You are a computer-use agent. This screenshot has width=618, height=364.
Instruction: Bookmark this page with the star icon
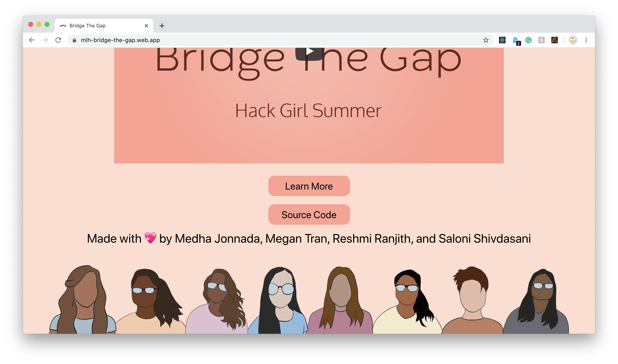click(486, 40)
